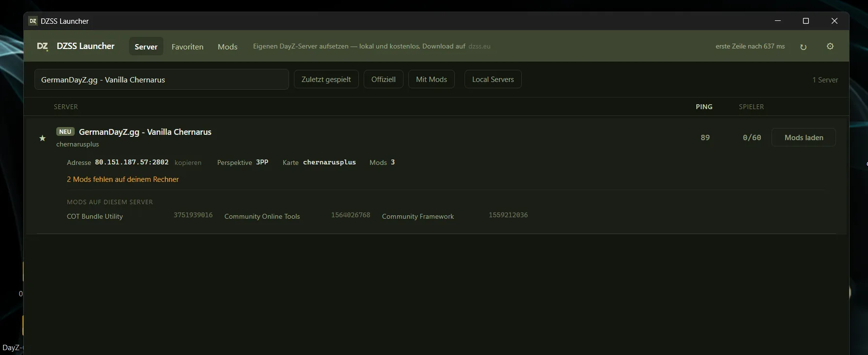Image resolution: width=868 pixels, height=355 pixels.
Task: Click the DZ logo in the header
Action: coord(43,46)
